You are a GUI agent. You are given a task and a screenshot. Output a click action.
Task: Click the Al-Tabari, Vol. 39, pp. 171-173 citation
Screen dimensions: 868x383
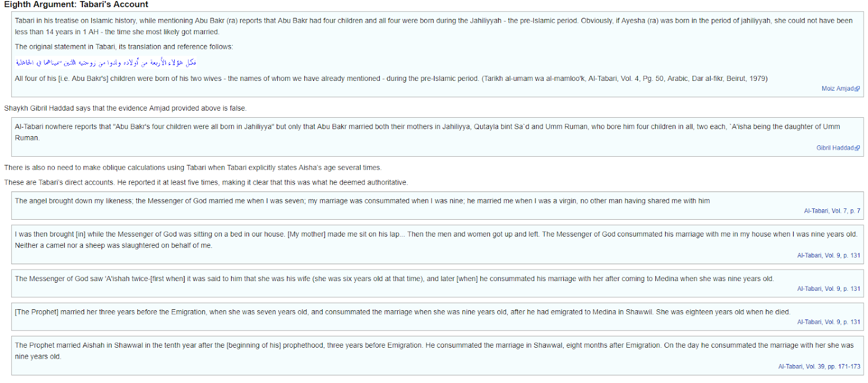pyautogui.click(x=819, y=367)
